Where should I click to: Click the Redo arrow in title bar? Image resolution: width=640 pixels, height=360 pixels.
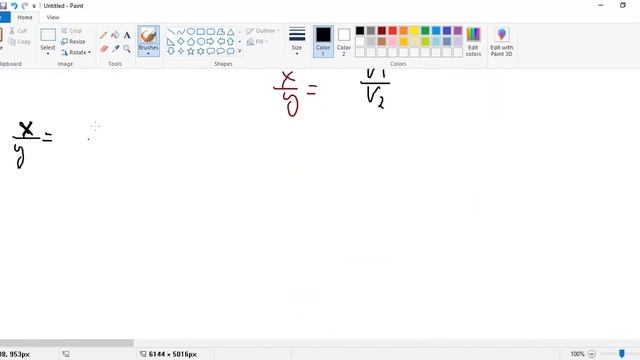pyautogui.click(x=25, y=6)
